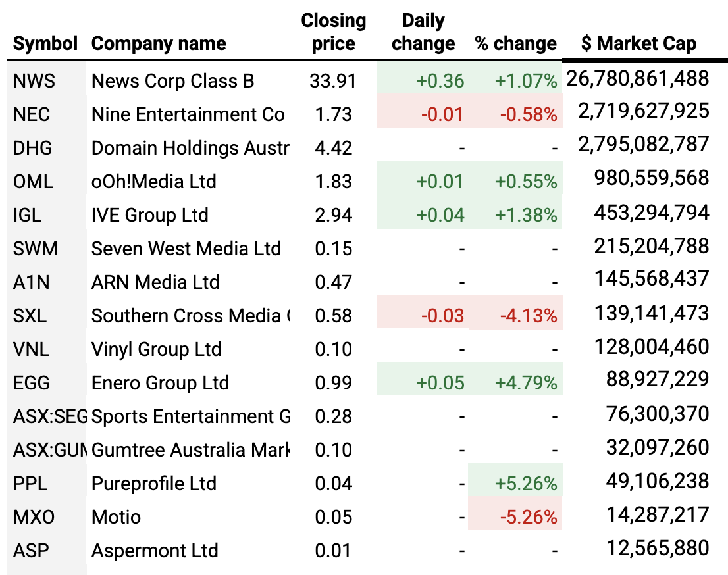Select the Enero Group +0.05 daily change
Viewport: 728px width, 575px height.
(440, 383)
